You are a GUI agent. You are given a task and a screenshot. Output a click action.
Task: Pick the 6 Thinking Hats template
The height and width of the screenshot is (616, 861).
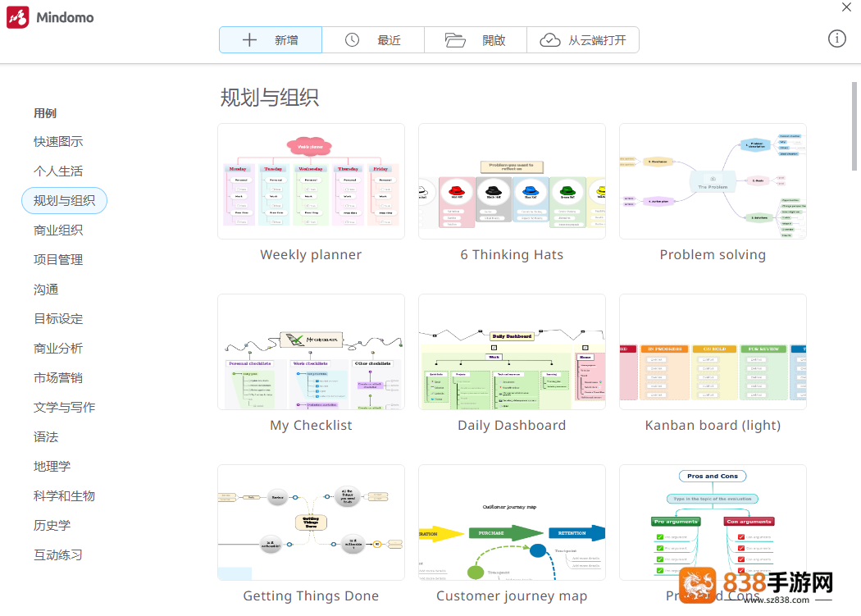512,181
